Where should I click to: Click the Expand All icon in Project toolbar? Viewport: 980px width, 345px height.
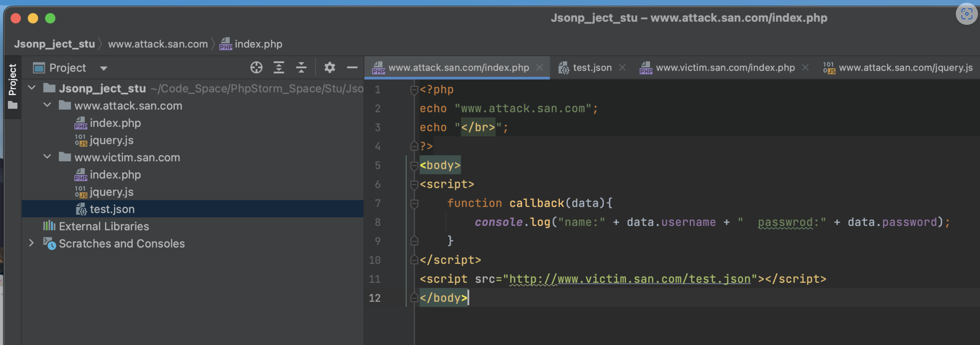(279, 68)
